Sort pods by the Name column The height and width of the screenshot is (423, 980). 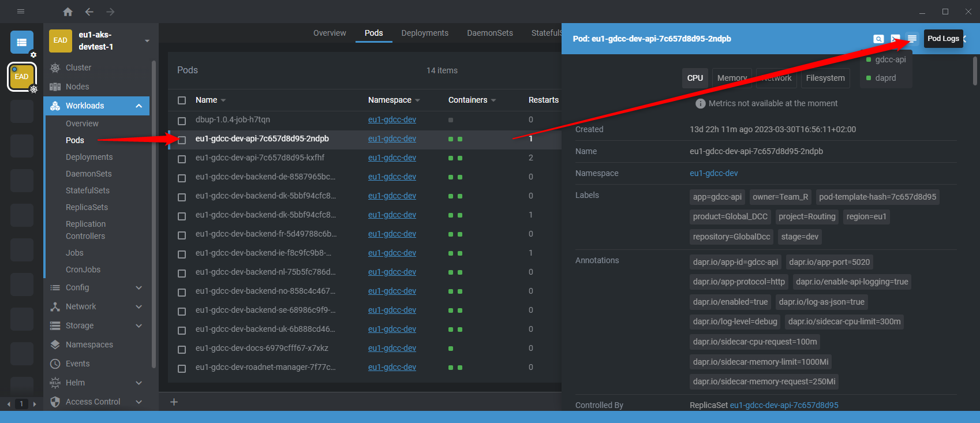click(210, 100)
